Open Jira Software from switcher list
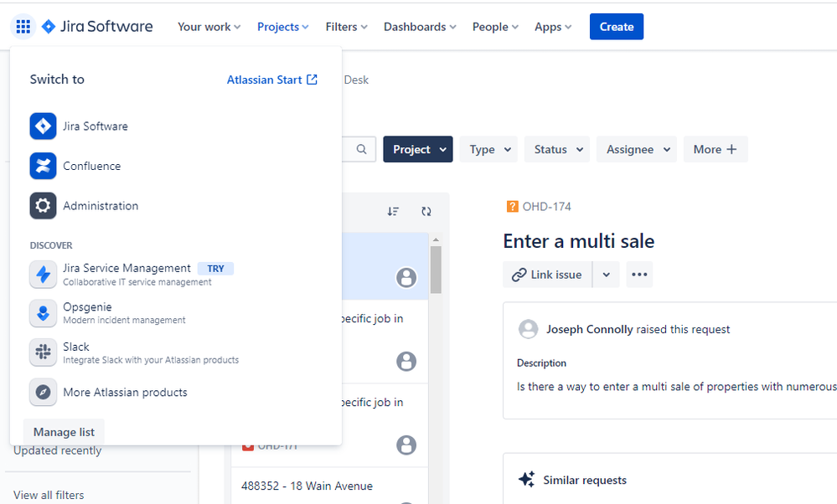Viewport: 837px width, 504px height. click(x=79, y=126)
